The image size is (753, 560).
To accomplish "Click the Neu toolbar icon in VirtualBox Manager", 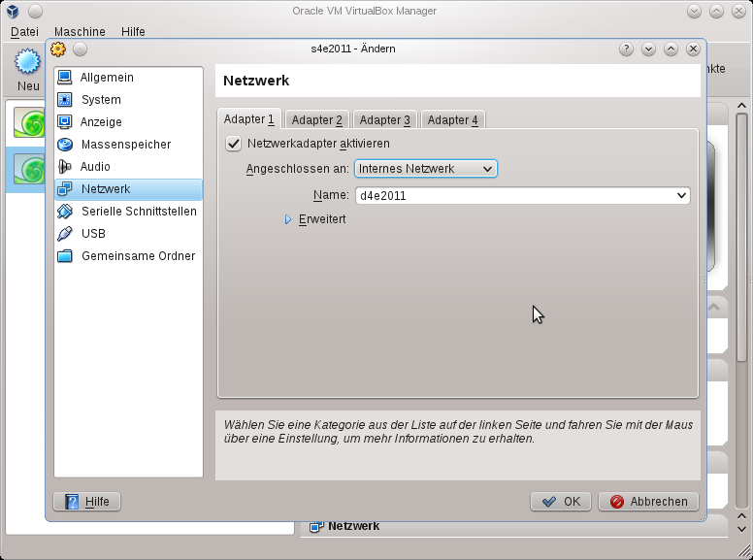I will tap(27, 61).
